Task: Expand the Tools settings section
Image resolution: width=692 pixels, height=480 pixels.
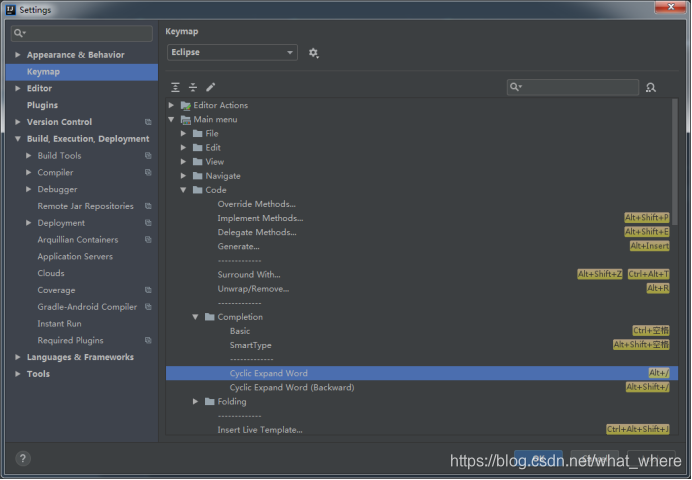Action: tap(18, 374)
